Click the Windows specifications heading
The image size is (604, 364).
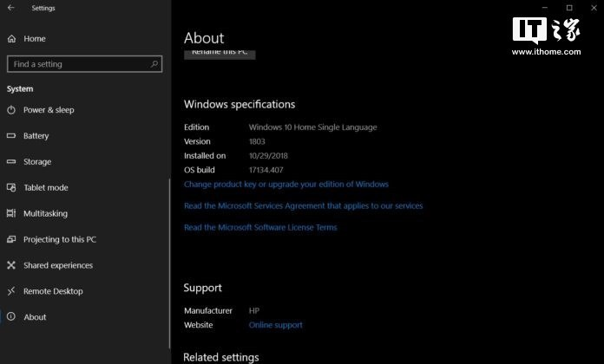click(240, 104)
